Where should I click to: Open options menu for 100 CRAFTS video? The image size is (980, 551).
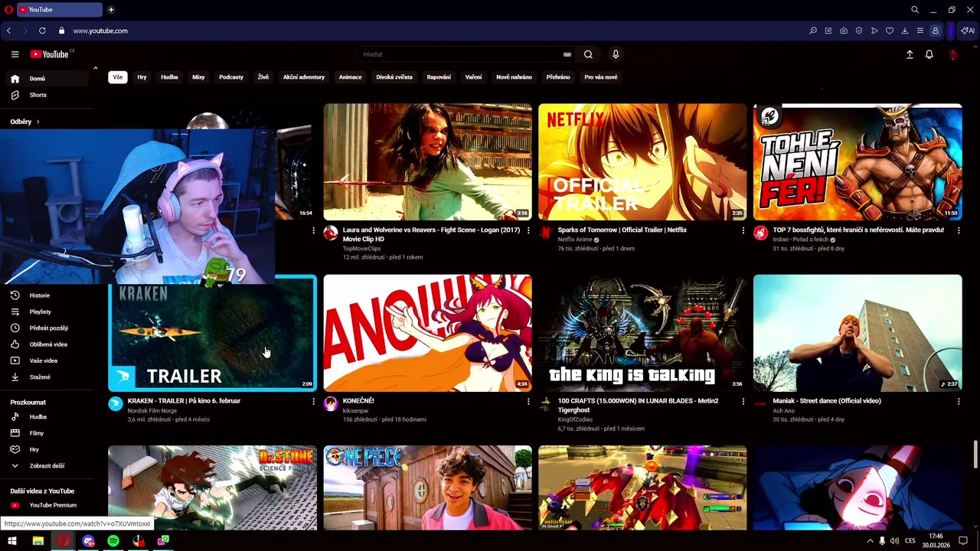(743, 401)
